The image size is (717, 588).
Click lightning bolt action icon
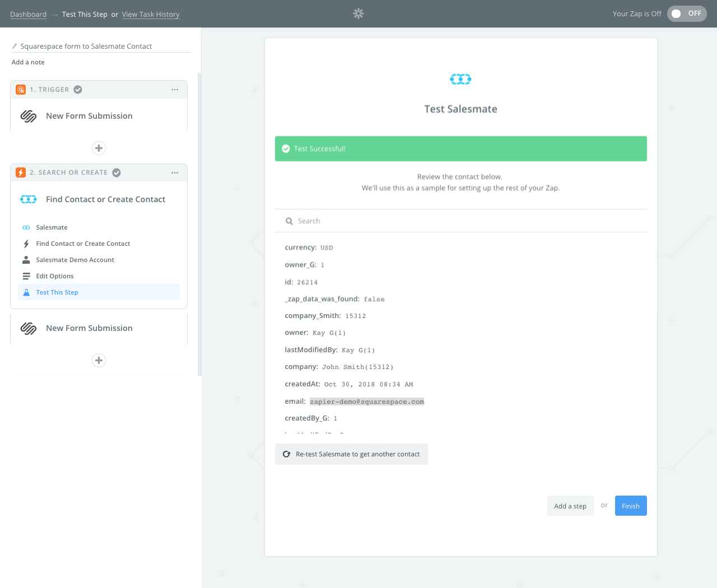pyautogui.click(x=26, y=244)
